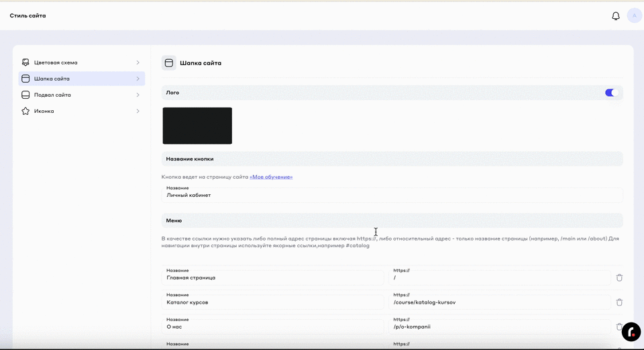Click the Цветовая схема palette icon
The width and height of the screenshot is (644, 350).
pos(25,62)
